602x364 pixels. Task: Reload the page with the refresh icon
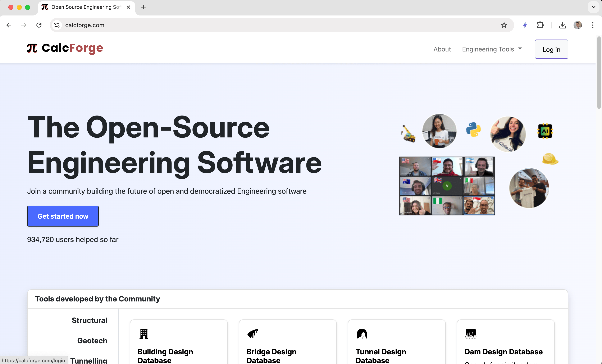39,25
